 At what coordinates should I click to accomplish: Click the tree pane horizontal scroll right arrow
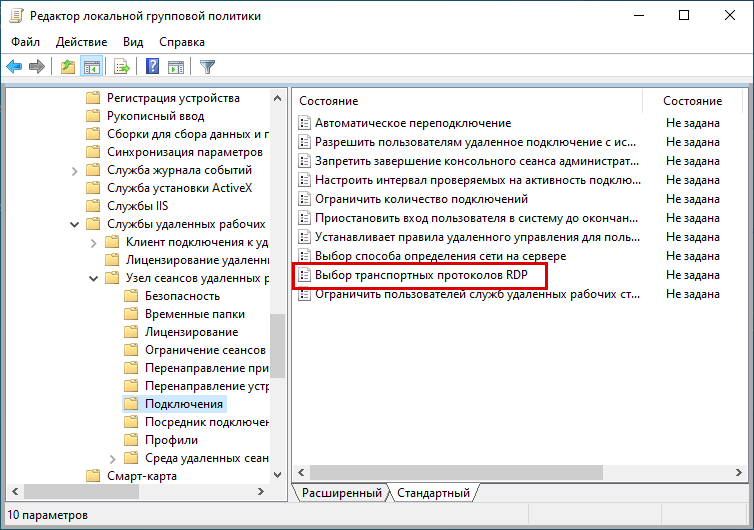tap(261, 492)
